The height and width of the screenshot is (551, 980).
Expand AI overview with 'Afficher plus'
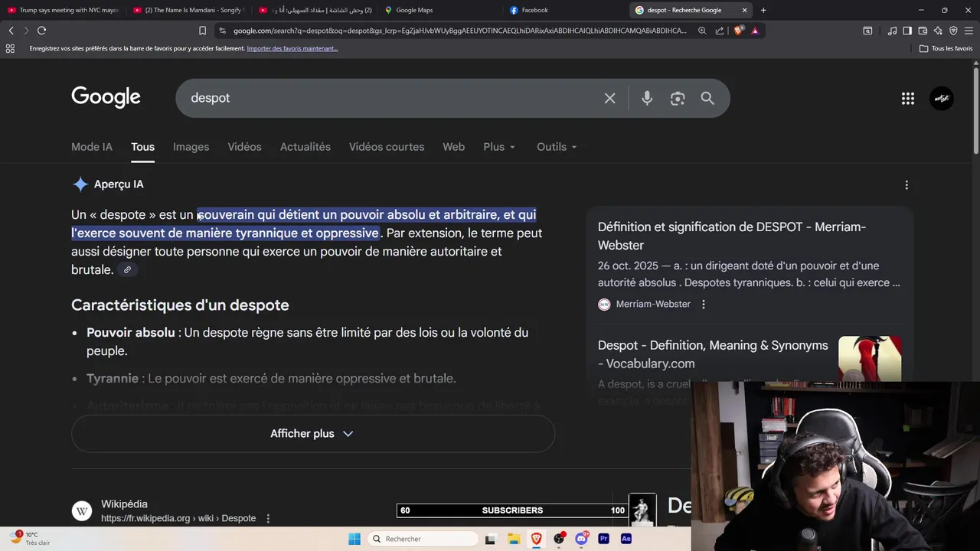click(x=312, y=434)
